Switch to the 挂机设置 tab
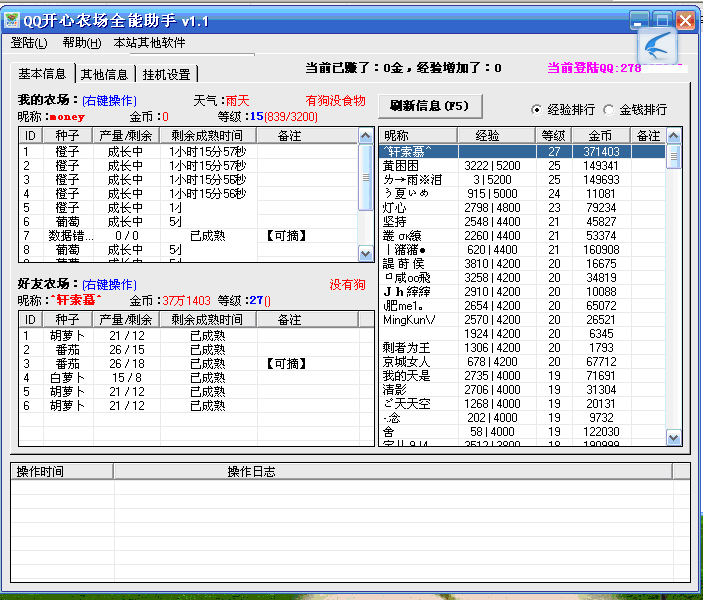This screenshot has width=703, height=600. coord(166,74)
